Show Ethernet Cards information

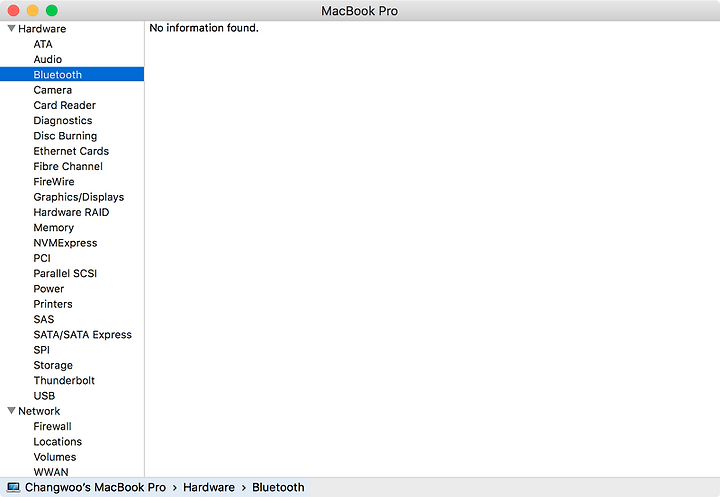(71, 151)
